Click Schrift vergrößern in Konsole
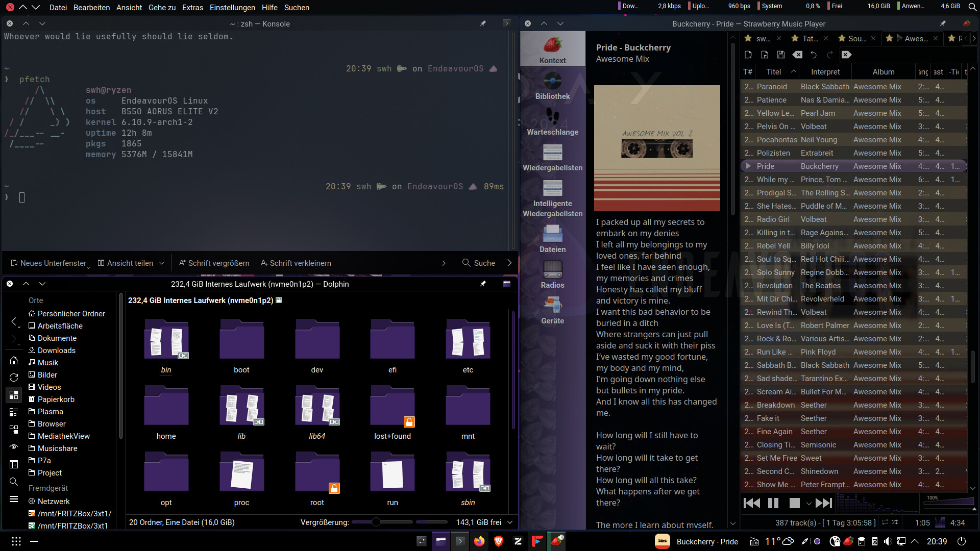Screen dimensions: 980x551 coord(214,263)
